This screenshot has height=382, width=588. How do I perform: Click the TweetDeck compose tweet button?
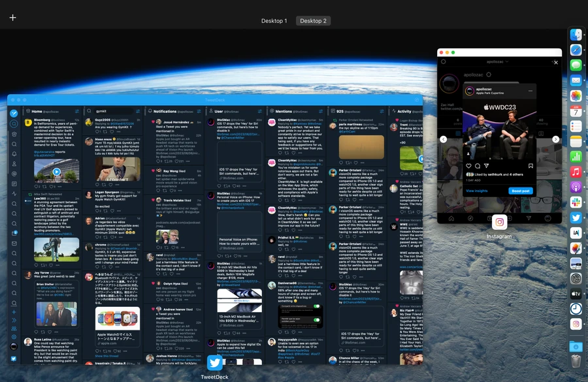14,113
